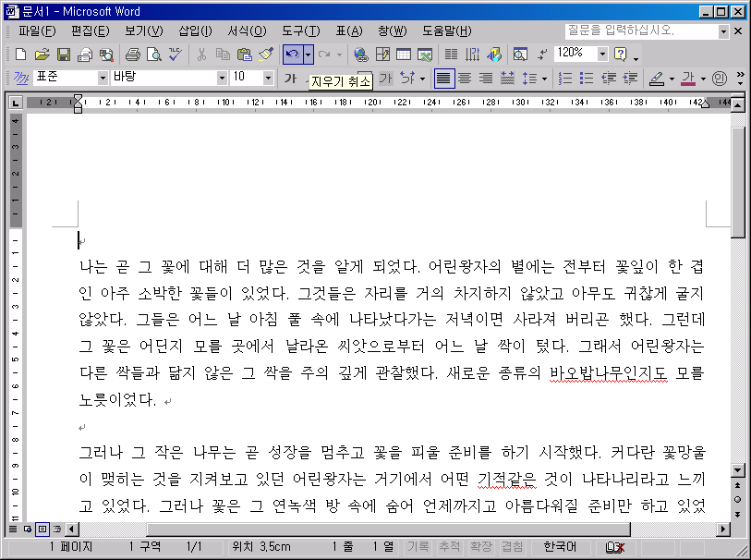Open the font size 10 dropdown
The height and width of the screenshot is (560, 751).
point(268,79)
